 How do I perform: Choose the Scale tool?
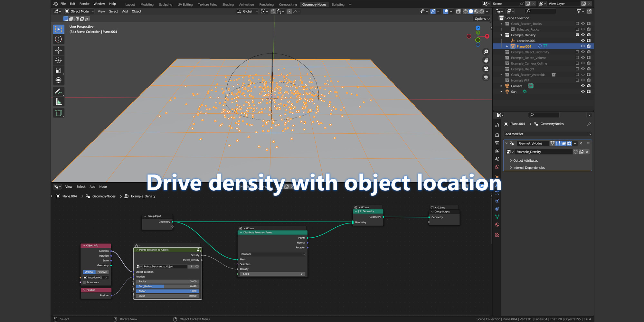pyautogui.click(x=59, y=70)
